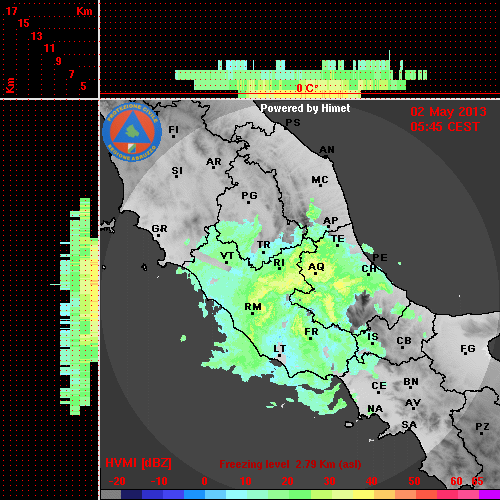Click the '10' dBZ scale value

pos(246,481)
